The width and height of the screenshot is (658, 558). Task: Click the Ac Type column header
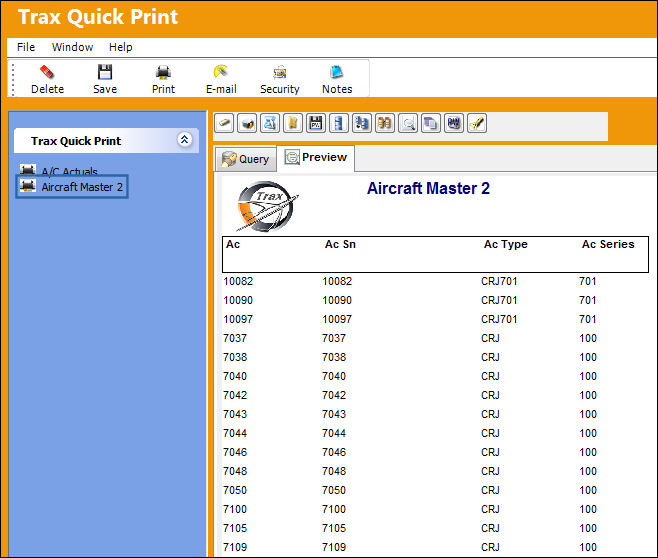505,244
